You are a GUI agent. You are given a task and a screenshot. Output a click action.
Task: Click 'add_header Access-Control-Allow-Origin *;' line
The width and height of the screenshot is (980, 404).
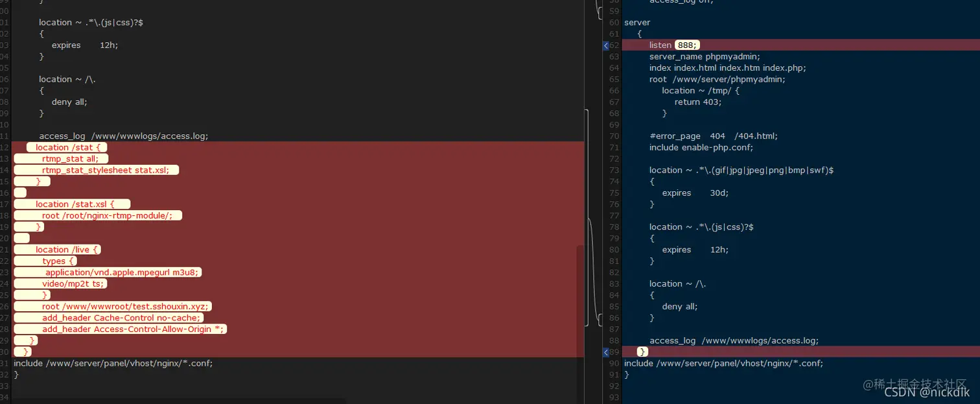(134, 329)
